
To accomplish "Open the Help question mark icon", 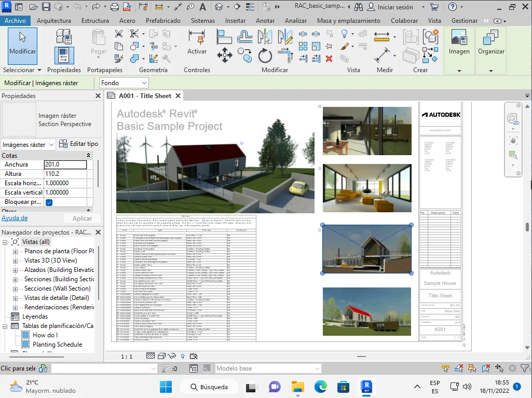I will point(452,7).
